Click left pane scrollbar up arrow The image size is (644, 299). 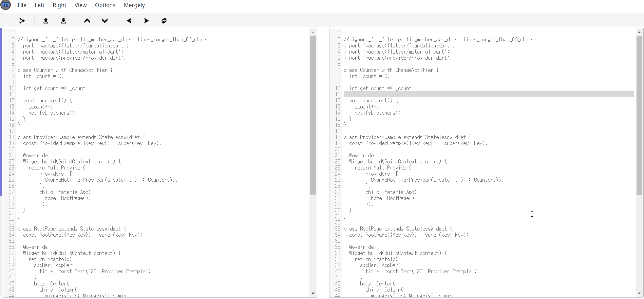coord(313,33)
